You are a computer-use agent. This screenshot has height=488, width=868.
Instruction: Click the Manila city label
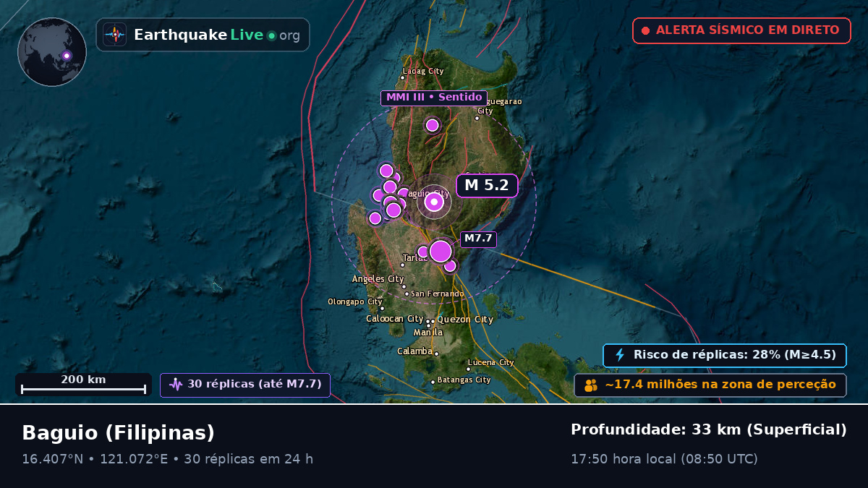tap(428, 333)
